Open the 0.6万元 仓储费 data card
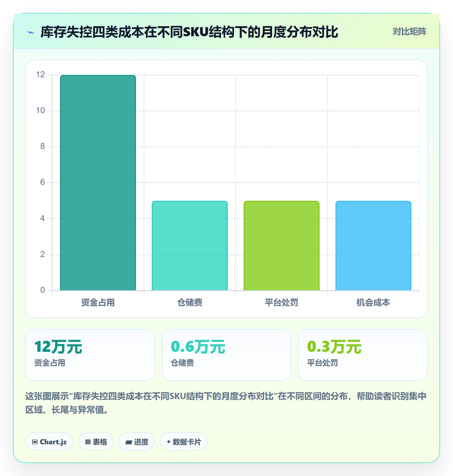 (226, 355)
